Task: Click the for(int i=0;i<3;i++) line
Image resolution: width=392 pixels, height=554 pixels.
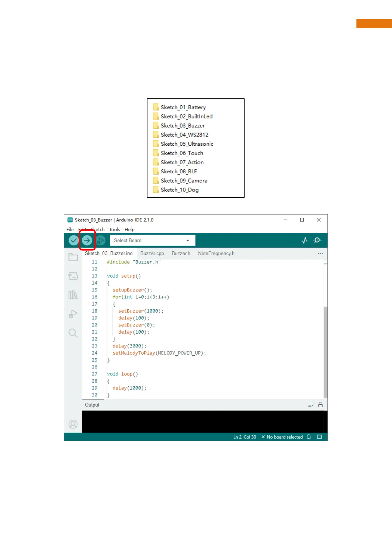Action: pyautogui.click(x=141, y=297)
